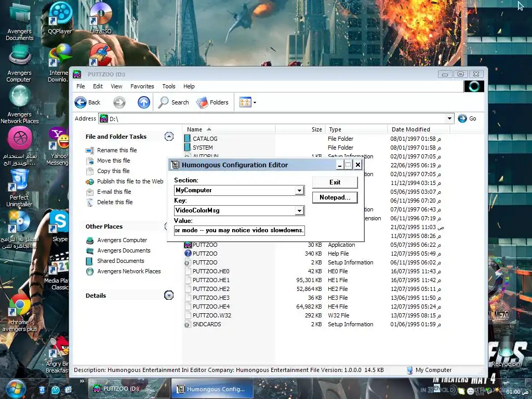Open the Key combo box dropdown
Image resolution: width=532 pixels, height=399 pixels.
299,211
